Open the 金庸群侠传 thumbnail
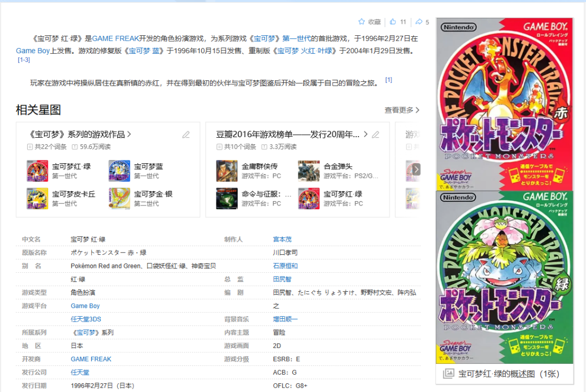Image resolution: width=586 pixels, height=392 pixels. 227,171
